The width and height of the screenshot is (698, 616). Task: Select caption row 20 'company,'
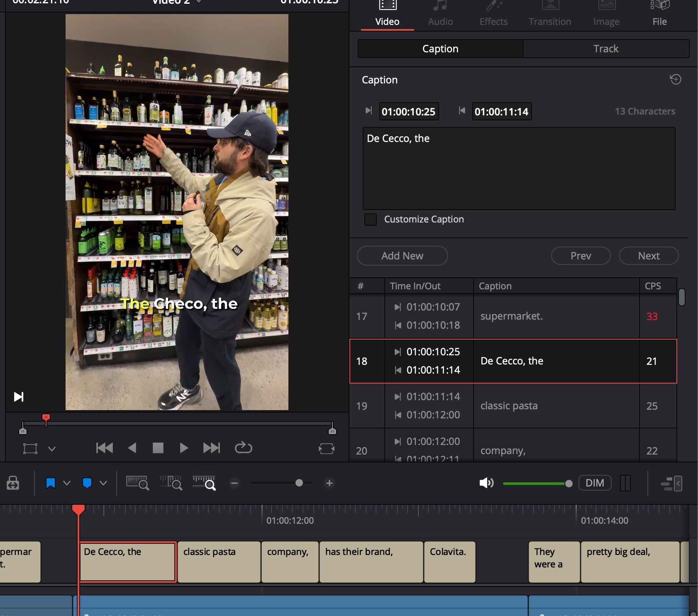coord(513,445)
